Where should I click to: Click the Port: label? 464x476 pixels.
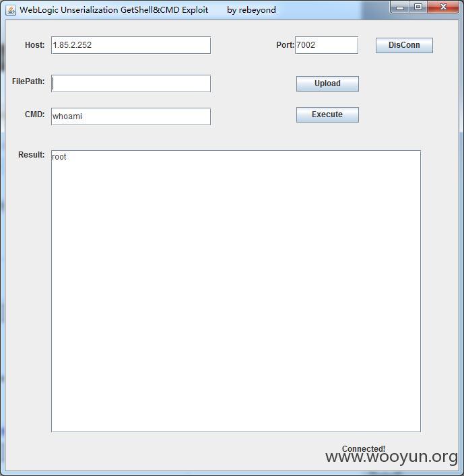[x=285, y=45]
